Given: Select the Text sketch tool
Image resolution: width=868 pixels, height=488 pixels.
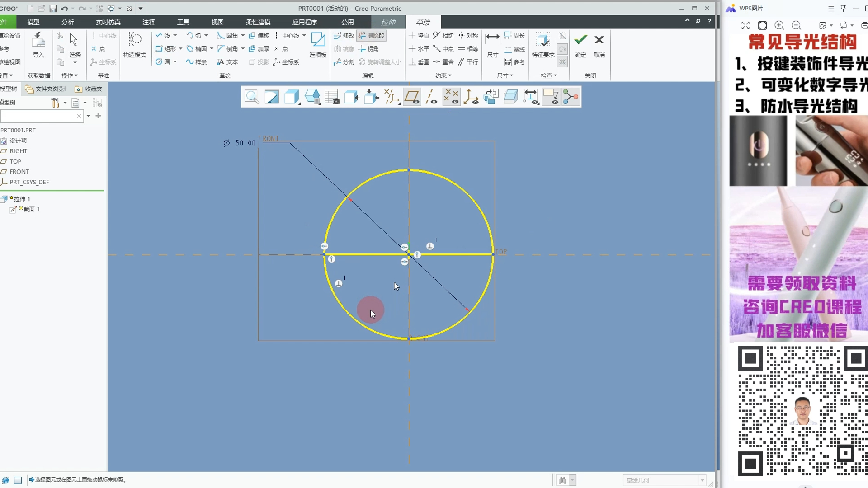Looking at the screenshot, I should (227, 62).
